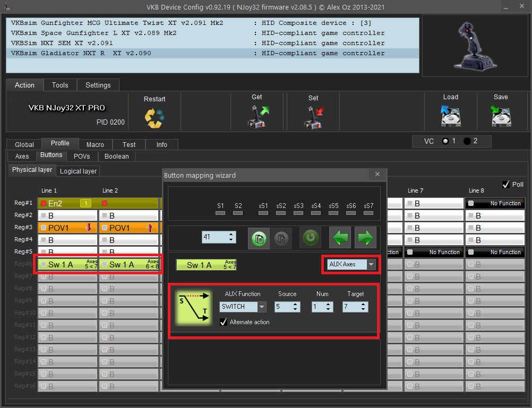Toggle the Poll checkbox

(x=506, y=184)
